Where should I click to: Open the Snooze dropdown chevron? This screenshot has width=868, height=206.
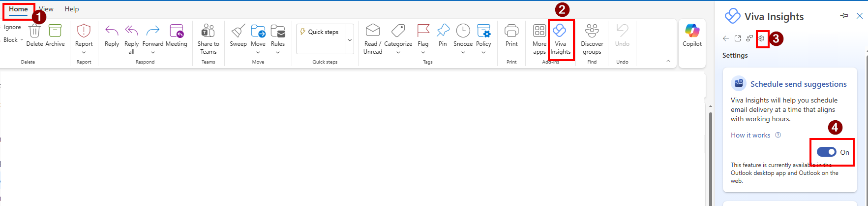463,52
